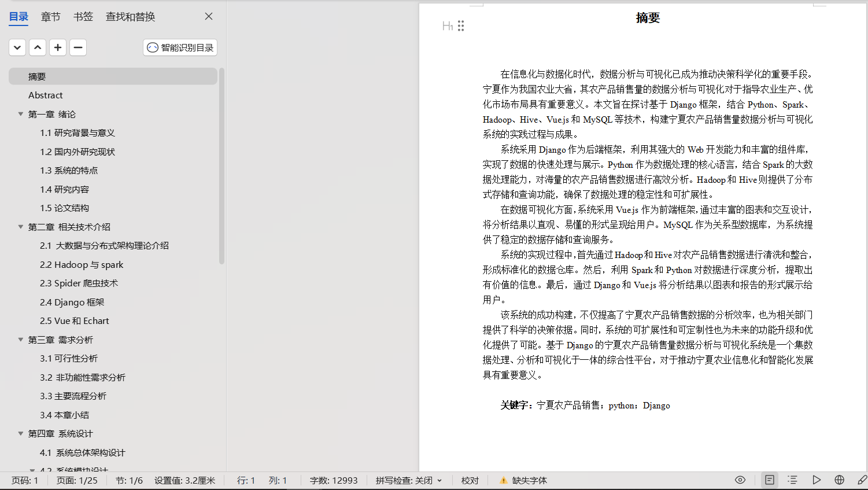Switch to the 章节 tab
The image size is (868, 490).
[x=51, y=16]
